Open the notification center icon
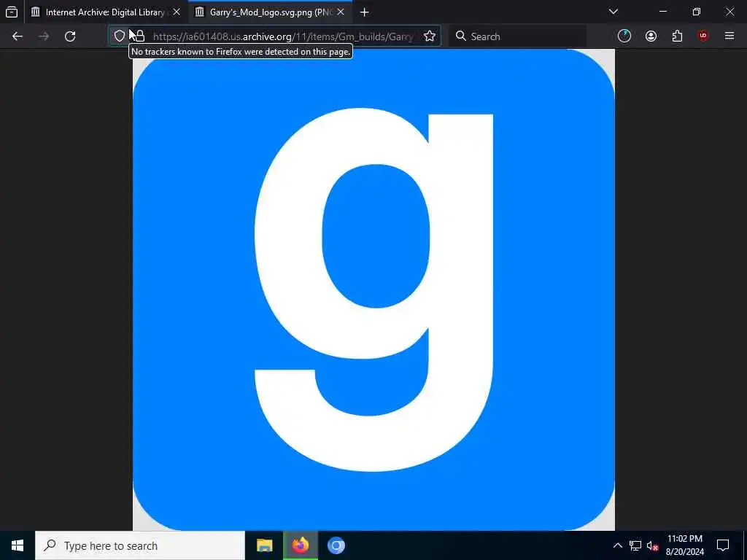 point(723,545)
